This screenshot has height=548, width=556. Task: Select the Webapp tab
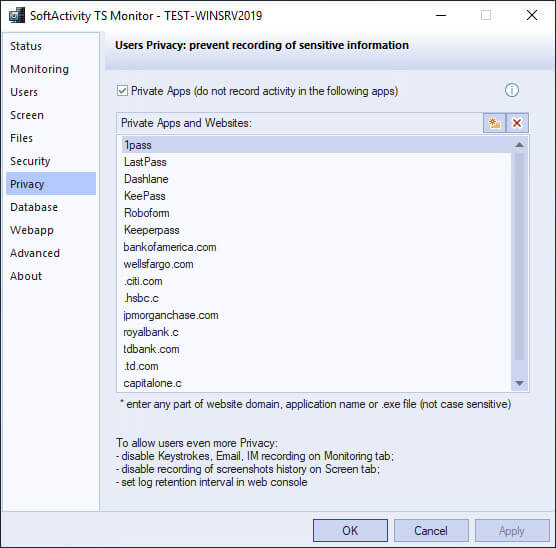[32, 230]
